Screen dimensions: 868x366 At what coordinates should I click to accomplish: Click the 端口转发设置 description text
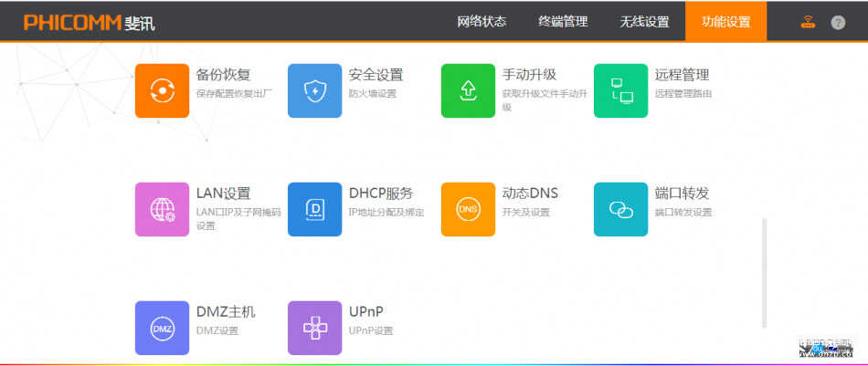coord(683,213)
